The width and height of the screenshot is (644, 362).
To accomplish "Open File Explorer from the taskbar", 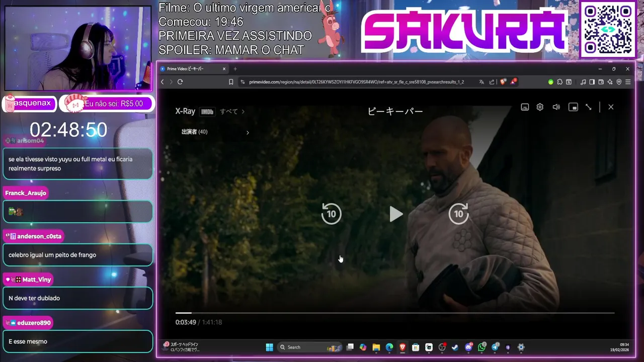I will click(376, 347).
